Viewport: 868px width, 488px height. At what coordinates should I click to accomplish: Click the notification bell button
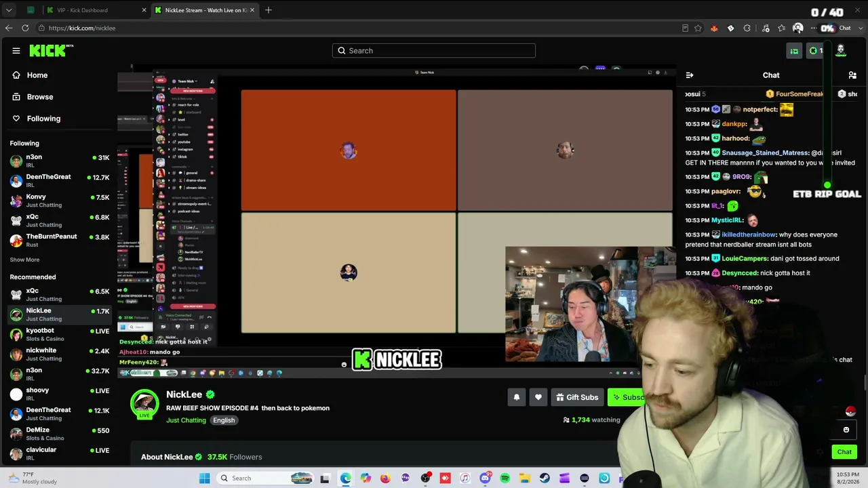point(517,397)
